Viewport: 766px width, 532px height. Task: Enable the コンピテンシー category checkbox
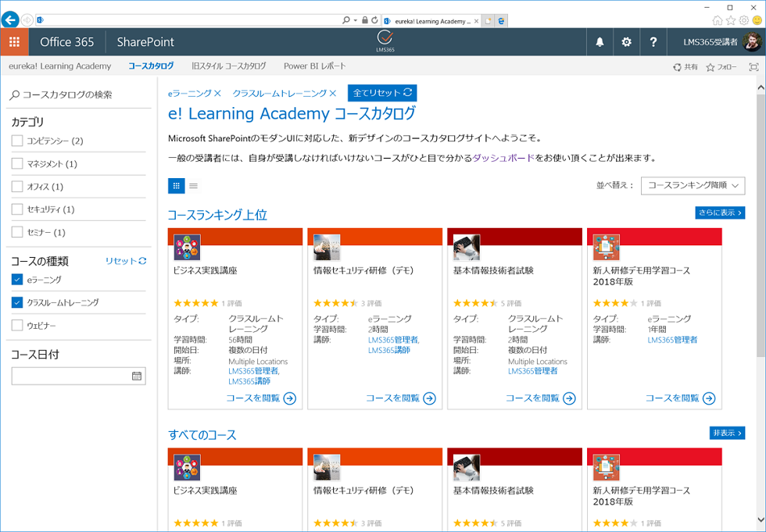17,141
